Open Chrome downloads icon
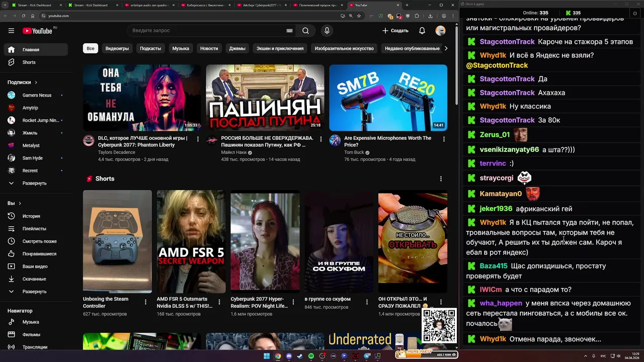Viewport: 644px width, 362px height. pyautogui.click(x=431, y=16)
